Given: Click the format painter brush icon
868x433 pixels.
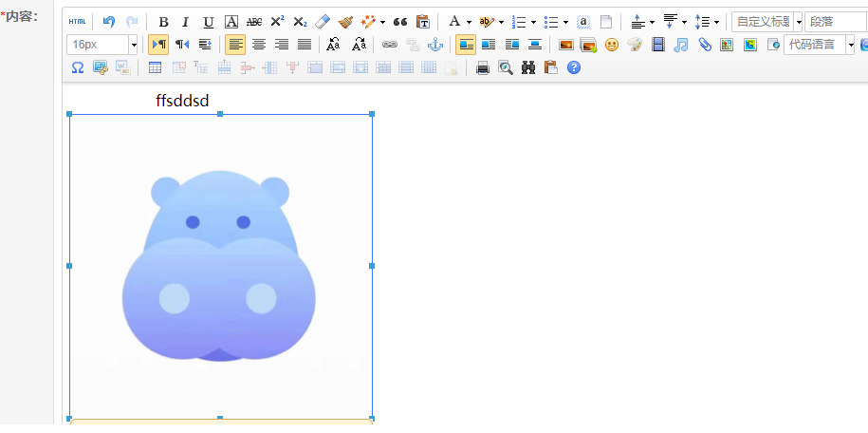Looking at the screenshot, I should coord(345,21).
